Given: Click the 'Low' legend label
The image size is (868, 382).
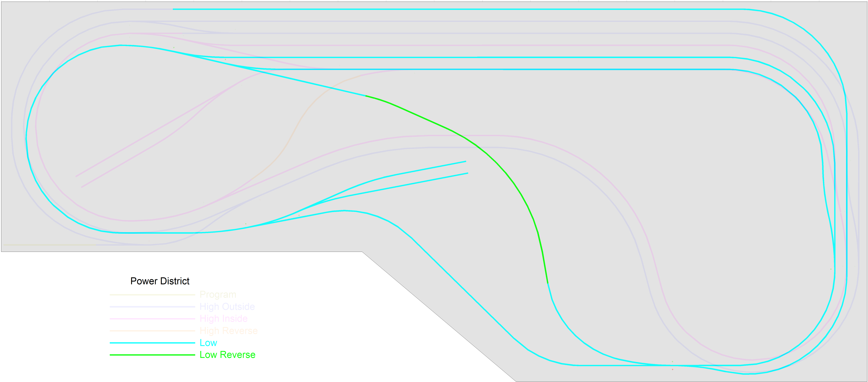Looking at the screenshot, I should coord(208,343).
